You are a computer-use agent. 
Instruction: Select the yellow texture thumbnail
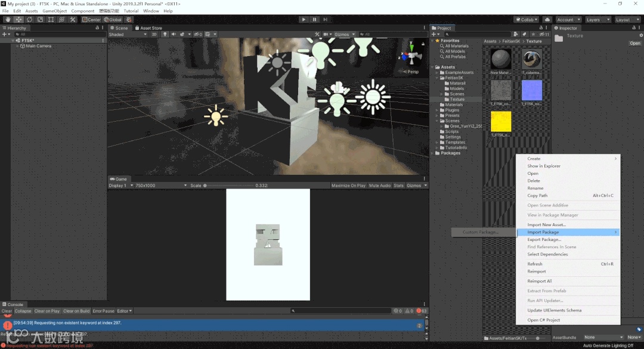[501, 121]
